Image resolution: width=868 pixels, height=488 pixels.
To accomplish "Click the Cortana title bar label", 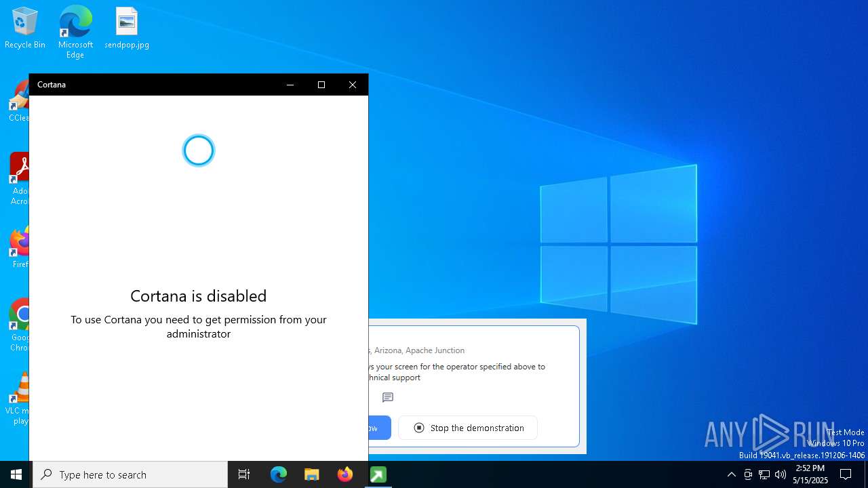I will click(x=52, y=85).
